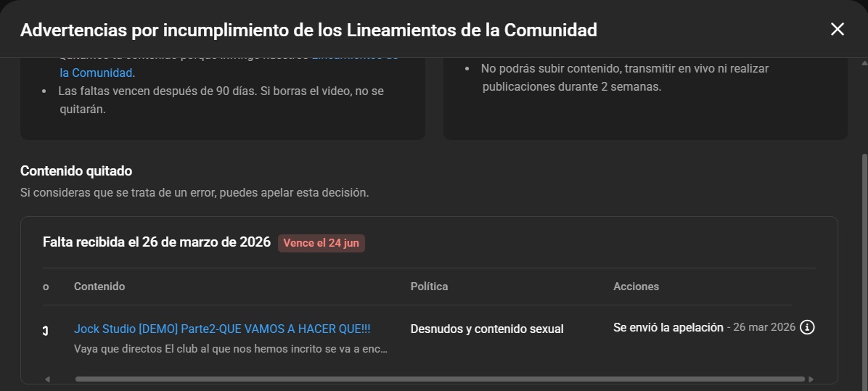
Task: Click the video description 'Vaya que directos El club...'
Action: [x=231, y=349]
